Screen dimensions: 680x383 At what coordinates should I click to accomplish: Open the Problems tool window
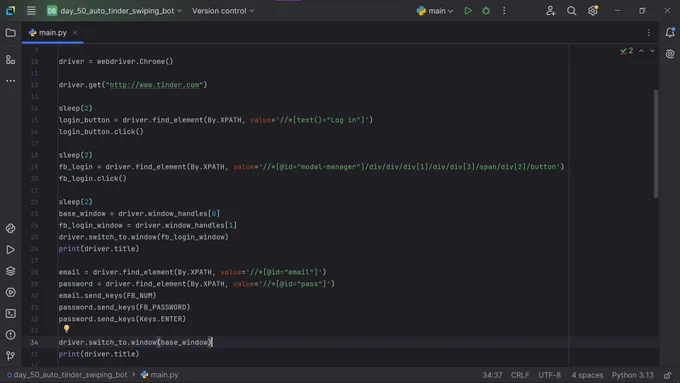click(10, 335)
